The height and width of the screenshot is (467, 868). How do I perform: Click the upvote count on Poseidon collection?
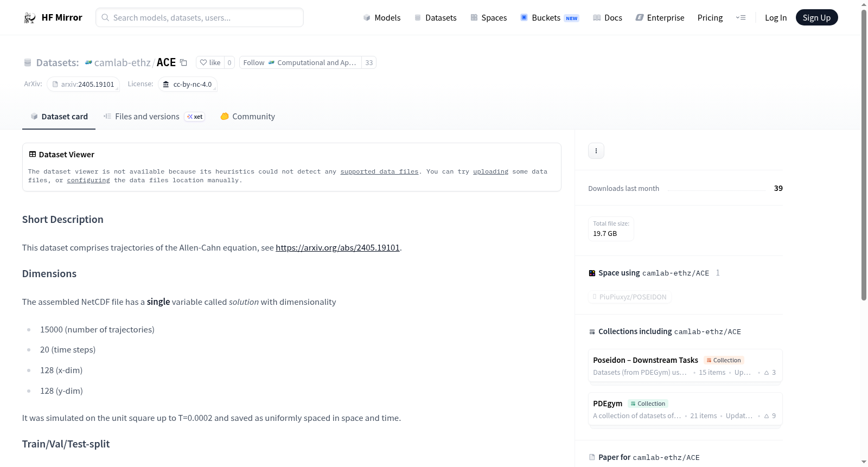point(770,373)
